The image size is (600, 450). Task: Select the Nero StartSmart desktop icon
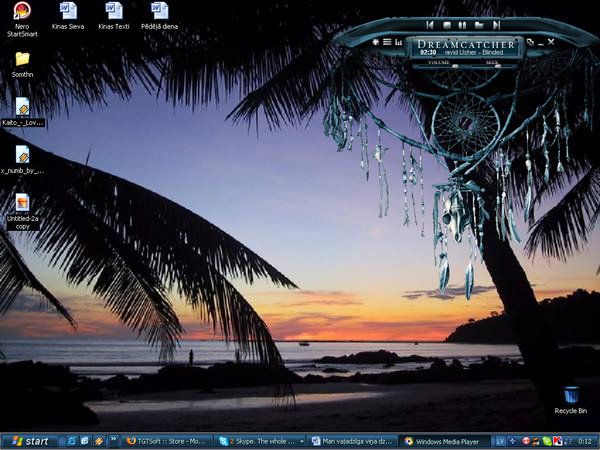[22, 20]
